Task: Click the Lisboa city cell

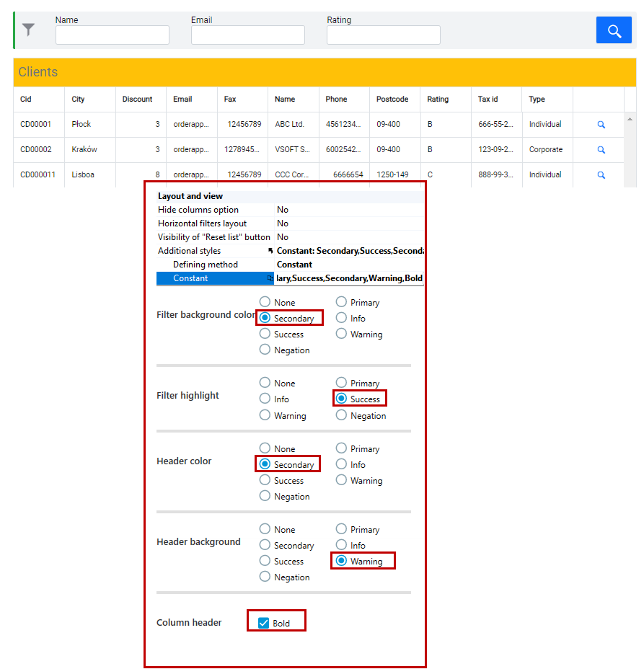Action: (90, 175)
